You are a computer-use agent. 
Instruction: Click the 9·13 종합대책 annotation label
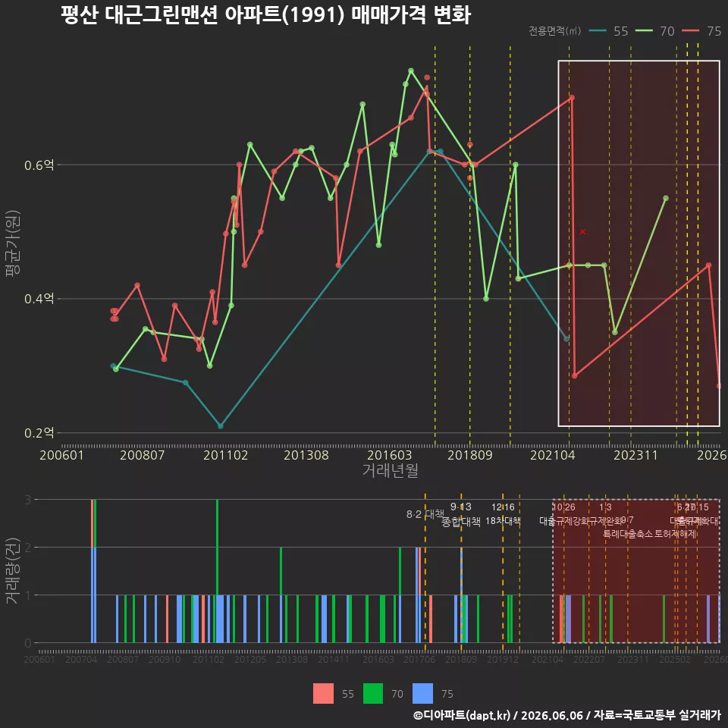pyautogui.click(x=460, y=514)
